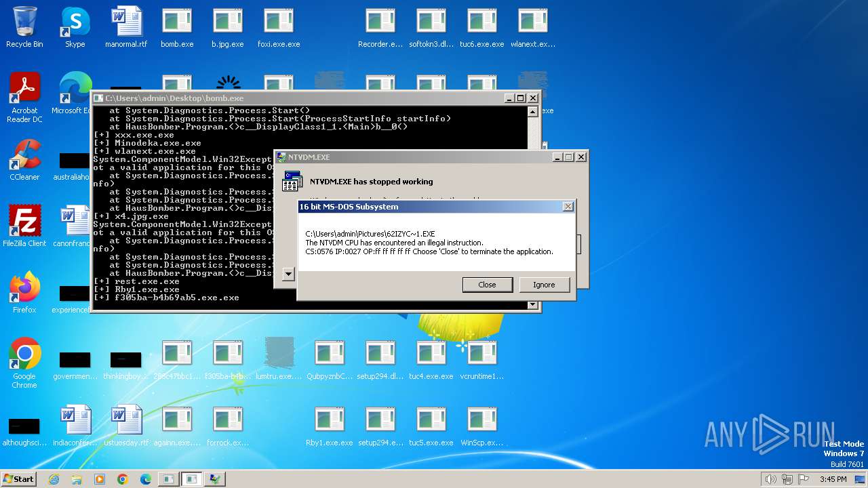Select tuc4.exe.exe desktop icon

pos(431,360)
